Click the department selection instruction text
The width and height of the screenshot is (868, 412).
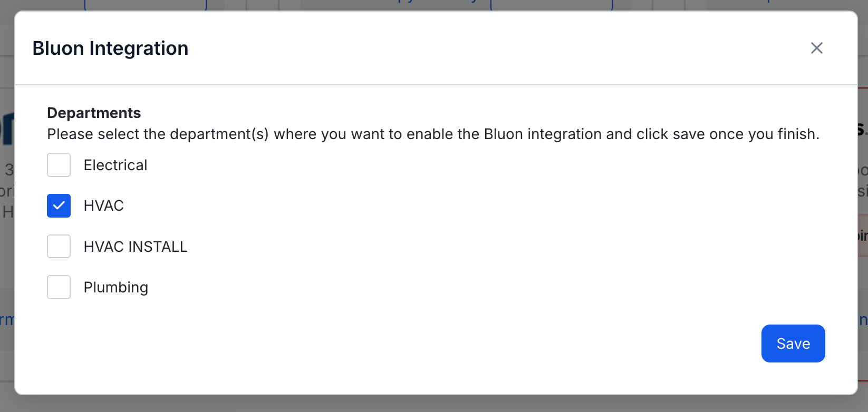click(433, 134)
